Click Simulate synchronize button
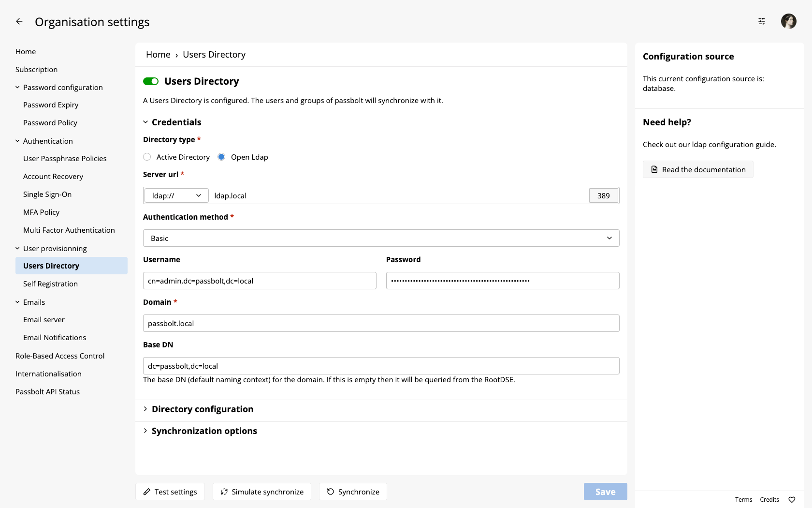Screen dimensions: 812x508 [x=262, y=492]
